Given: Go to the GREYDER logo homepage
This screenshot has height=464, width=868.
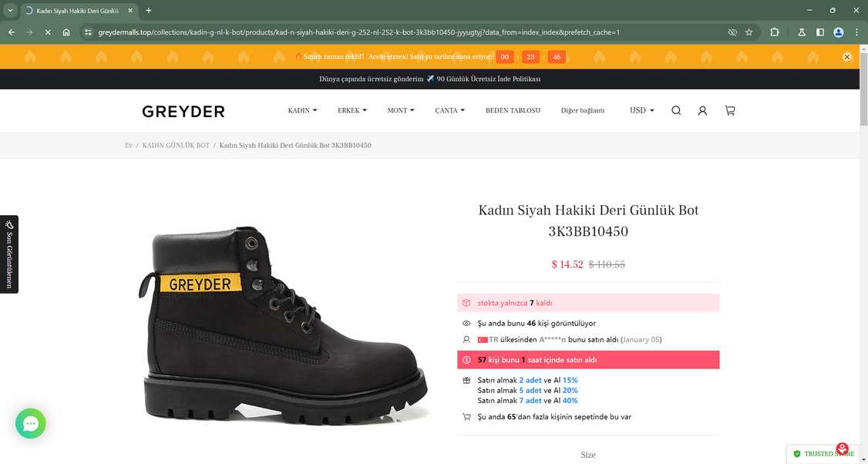Looking at the screenshot, I should tap(183, 111).
